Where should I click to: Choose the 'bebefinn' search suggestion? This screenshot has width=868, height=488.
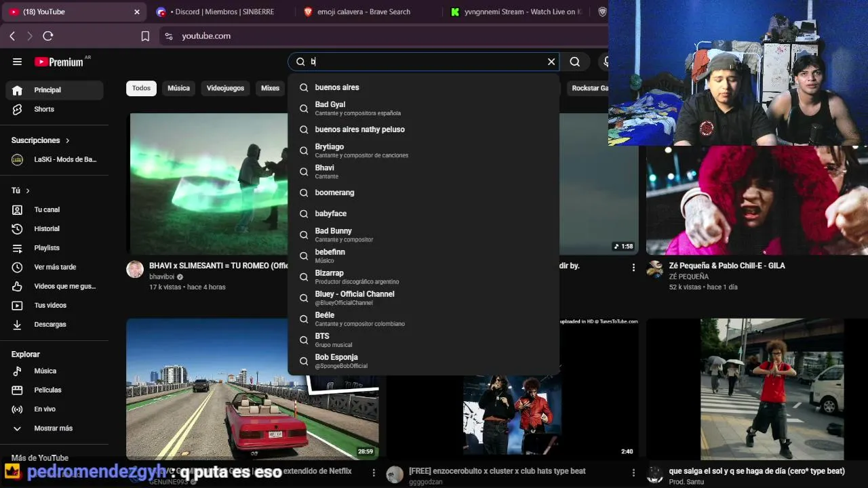coord(424,256)
